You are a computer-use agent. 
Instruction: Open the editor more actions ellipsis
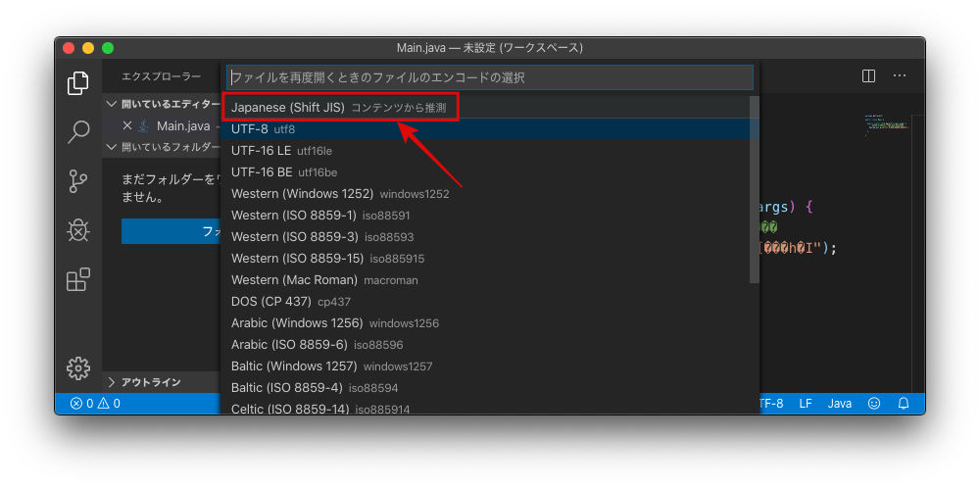pyautogui.click(x=900, y=76)
